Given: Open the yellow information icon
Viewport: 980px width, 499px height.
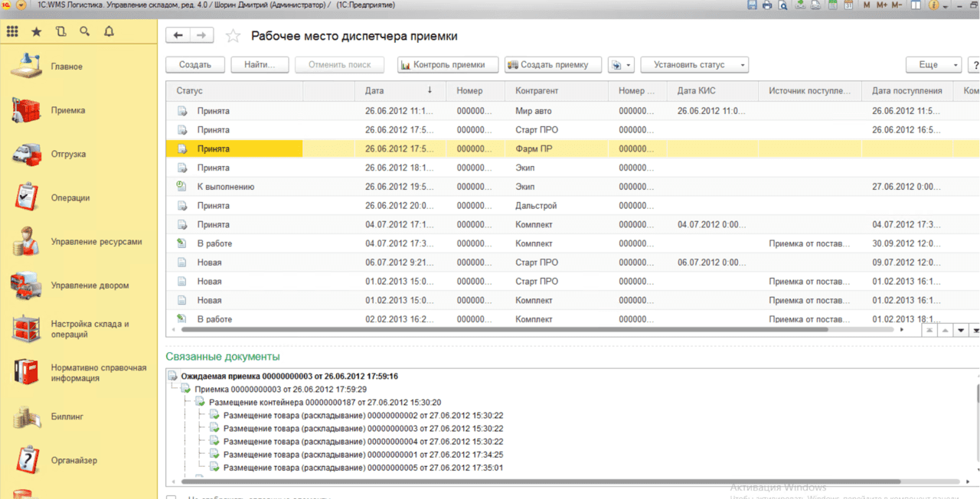Looking at the screenshot, I should tap(934, 5).
